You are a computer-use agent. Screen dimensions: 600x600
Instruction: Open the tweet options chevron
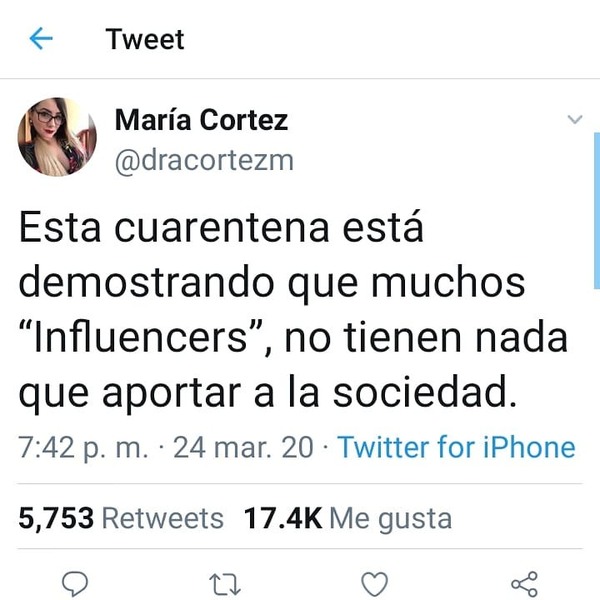[x=575, y=119]
